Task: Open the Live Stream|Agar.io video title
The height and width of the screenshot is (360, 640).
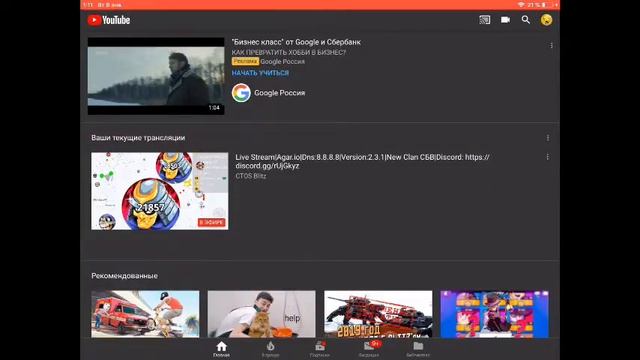Action: point(362,161)
